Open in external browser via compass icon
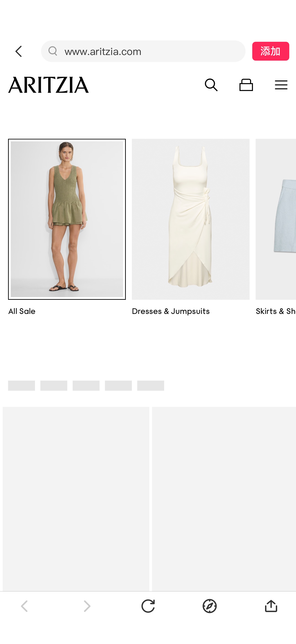 [x=210, y=606]
